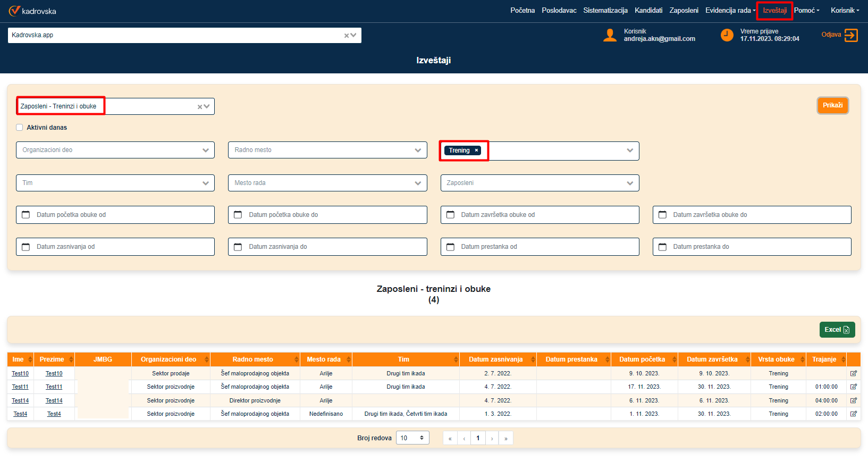
Task: Clear the Kadrovska.app selection with the x
Action: 347,36
